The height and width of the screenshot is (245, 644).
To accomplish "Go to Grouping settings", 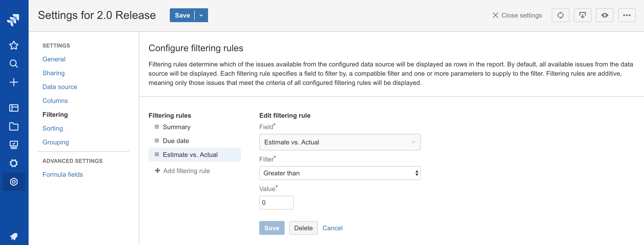I will coord(56,142).
